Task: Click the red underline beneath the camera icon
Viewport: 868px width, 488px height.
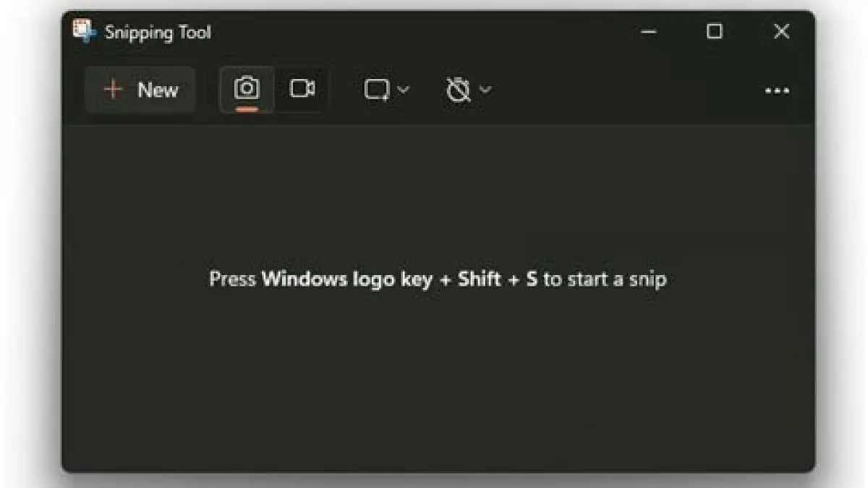Action: point(247,109)
